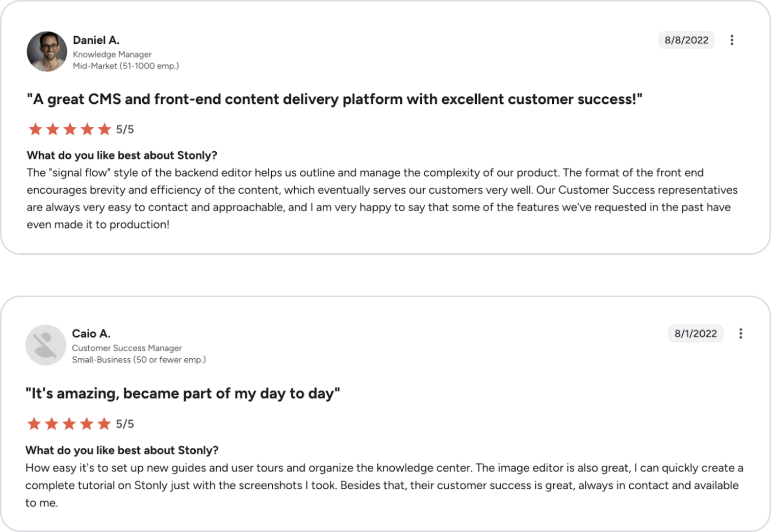771x532 pixels.
Task: Click the Daniel A. reviewer name
Action: point(96,40)
